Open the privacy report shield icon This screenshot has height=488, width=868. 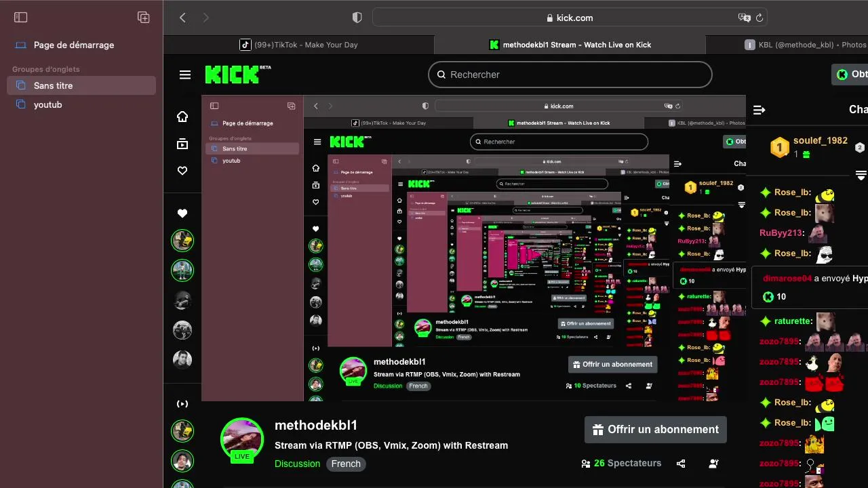tap(357, 18)
